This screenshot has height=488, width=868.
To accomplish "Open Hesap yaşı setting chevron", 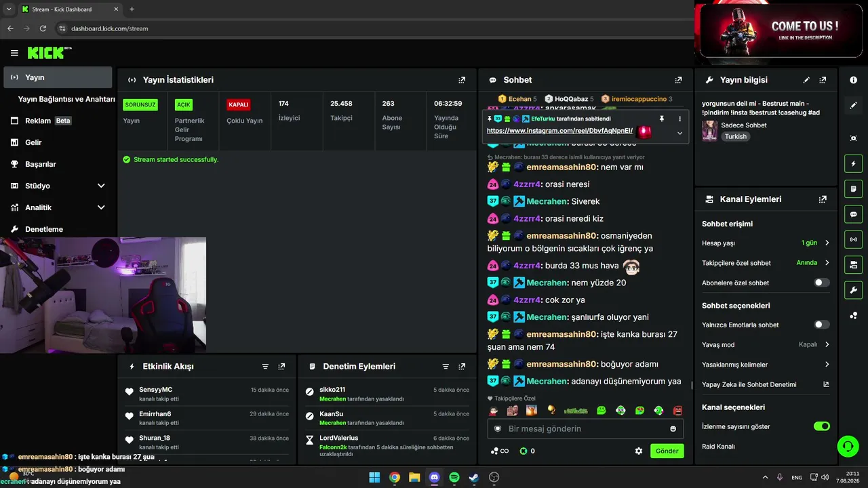I will [827, 243].
